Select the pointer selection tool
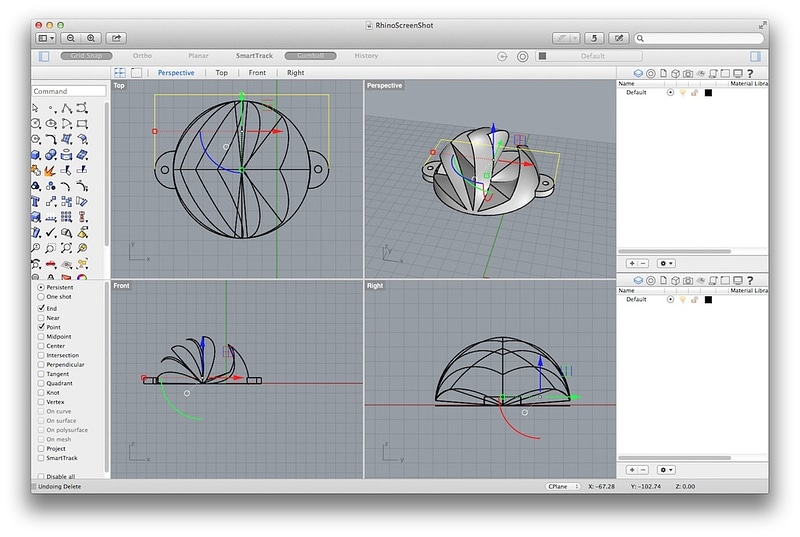 click(35, 108)
